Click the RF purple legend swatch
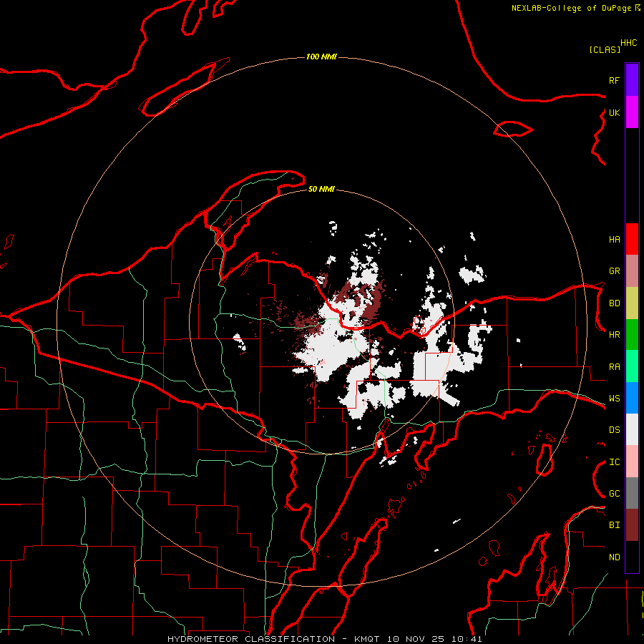The image size is (644, 644). (632, 80)
